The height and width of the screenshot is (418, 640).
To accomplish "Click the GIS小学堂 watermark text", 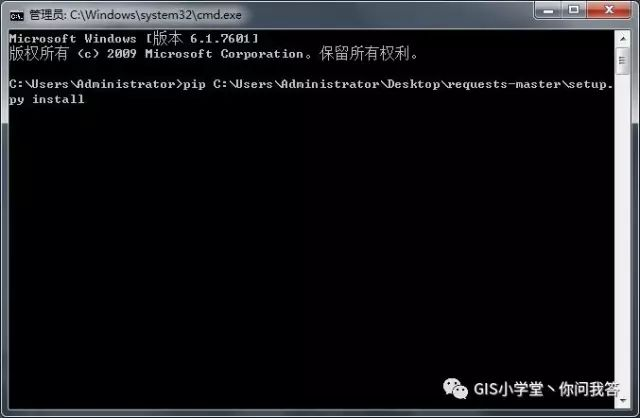I will [508, 389].
